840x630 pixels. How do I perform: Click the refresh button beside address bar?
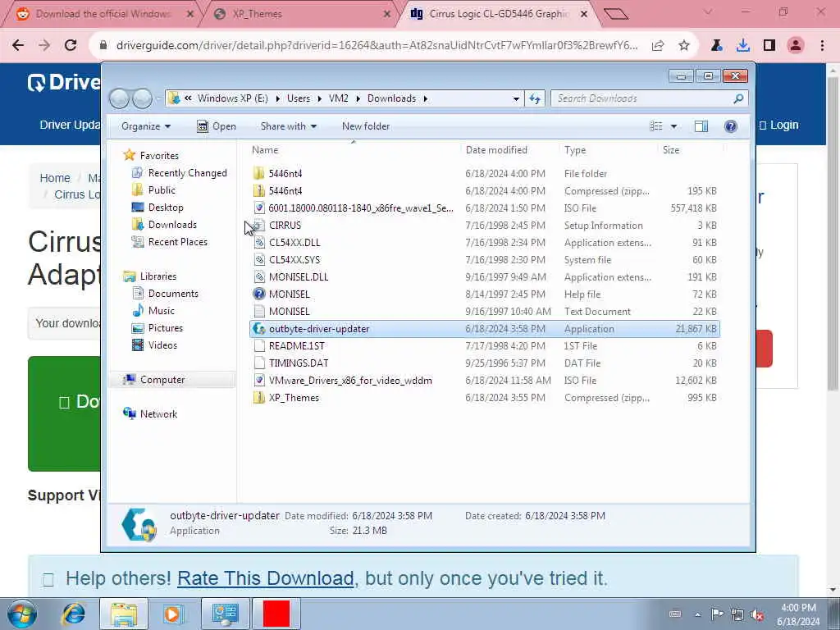click(535, 98)
